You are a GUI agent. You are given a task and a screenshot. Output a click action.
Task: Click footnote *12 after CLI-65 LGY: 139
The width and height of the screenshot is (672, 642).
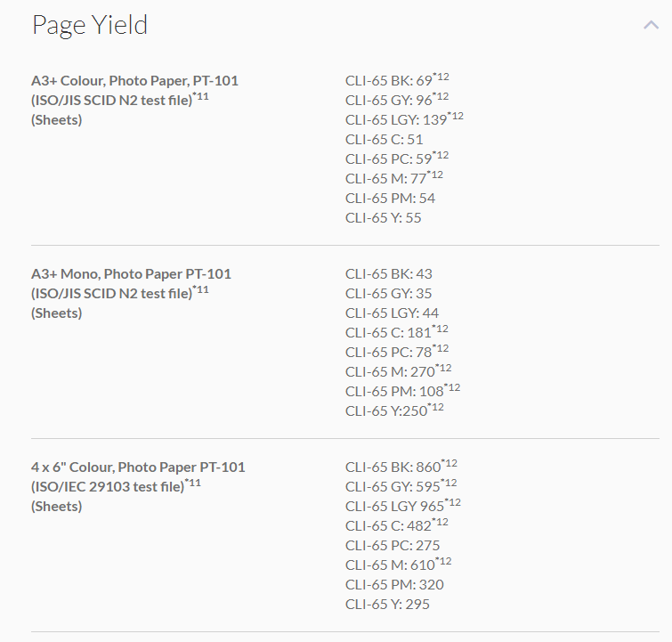coord(455,117)
